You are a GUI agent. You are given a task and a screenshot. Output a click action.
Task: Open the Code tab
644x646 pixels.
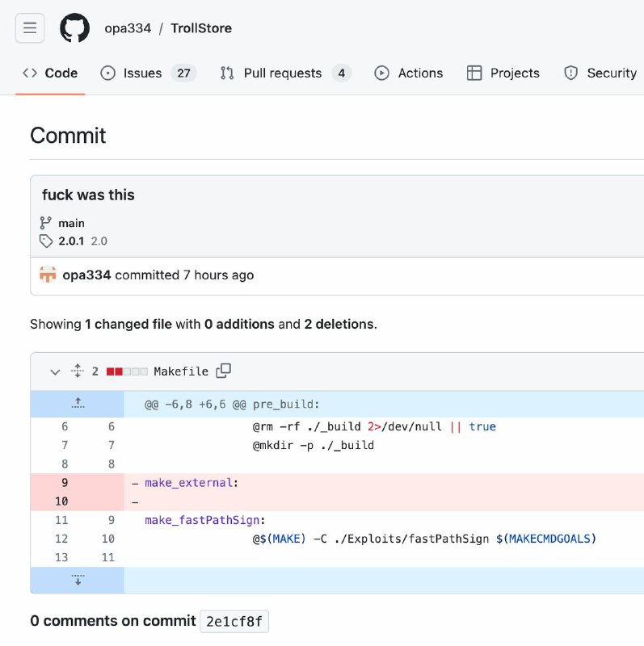tap(50, 73)
